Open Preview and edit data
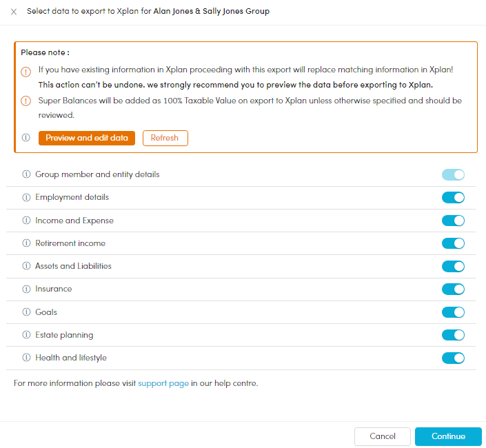486x448 pixels. pyautogui.click(x=87, y=138)
